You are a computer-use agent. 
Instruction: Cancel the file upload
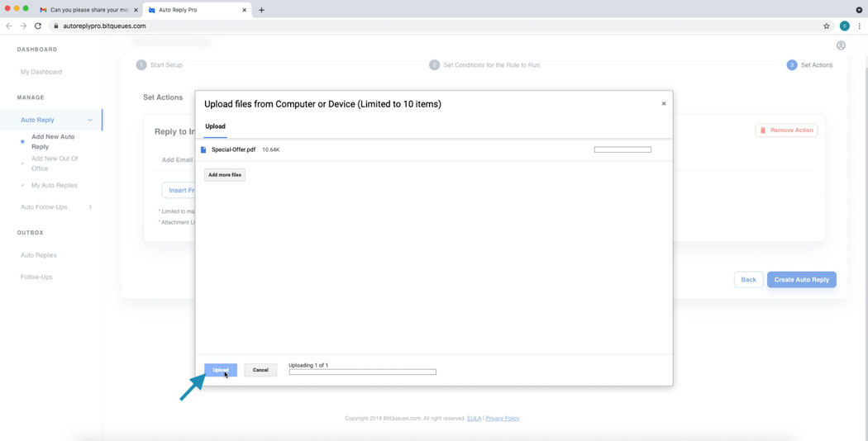(260, 370)
